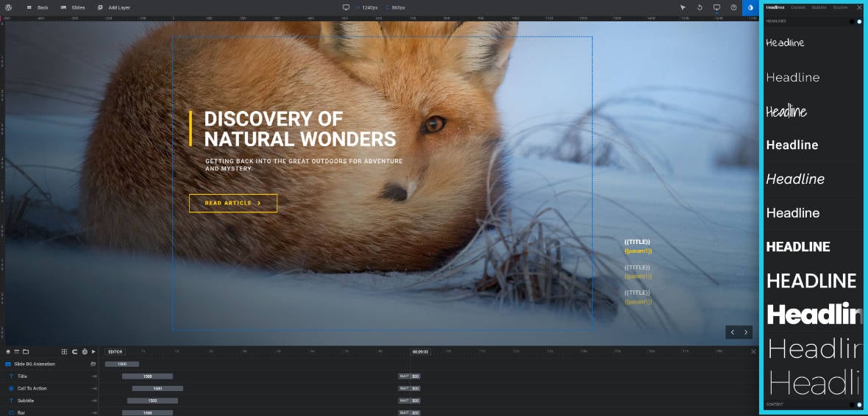Click the layers stack icon in timeline
This screenshot has width=868, height=416.
click(8, 352)
